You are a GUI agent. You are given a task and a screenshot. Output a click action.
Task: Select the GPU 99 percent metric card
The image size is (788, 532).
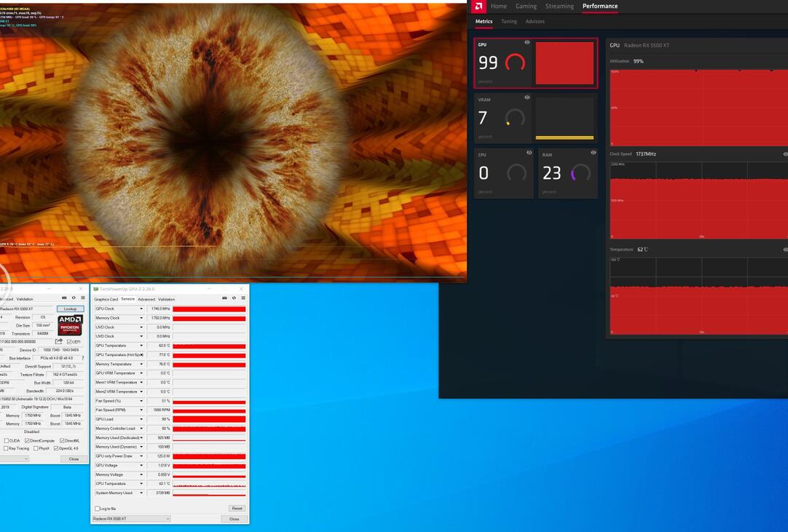(x=536, y=63)
